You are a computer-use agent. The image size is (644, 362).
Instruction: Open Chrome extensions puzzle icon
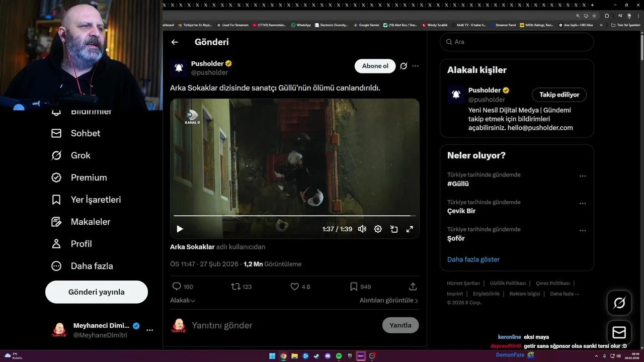607,16
